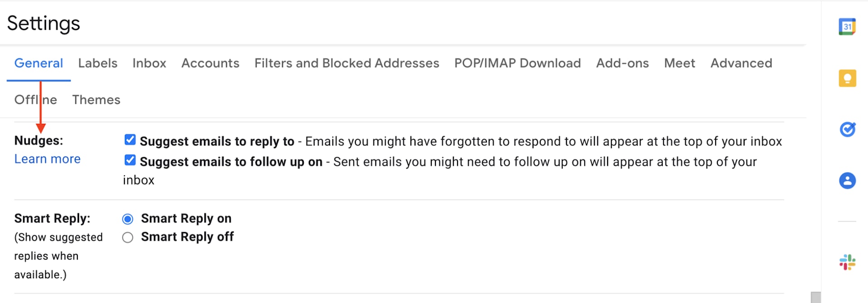868x303 pixels.
Task: Open the Advanced settings tab
Action: pyautogui.click(x=741, y=63)
